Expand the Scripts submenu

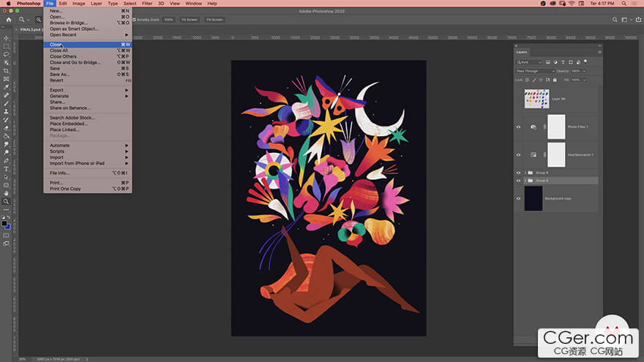[x=88, y=151]
